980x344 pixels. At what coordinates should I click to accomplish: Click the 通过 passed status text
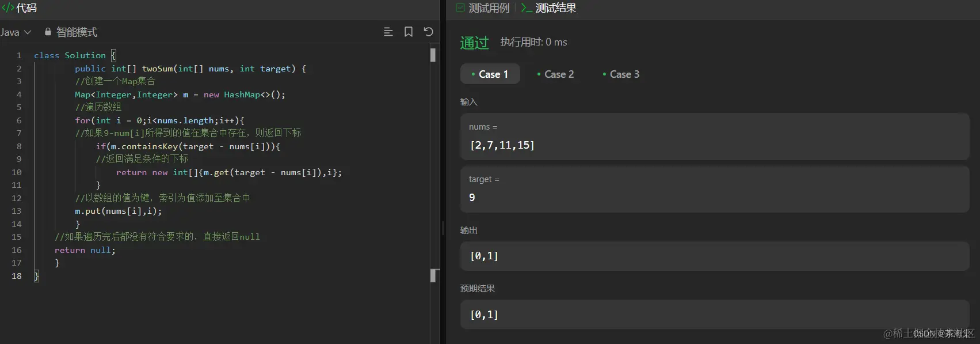pos(474,43)
